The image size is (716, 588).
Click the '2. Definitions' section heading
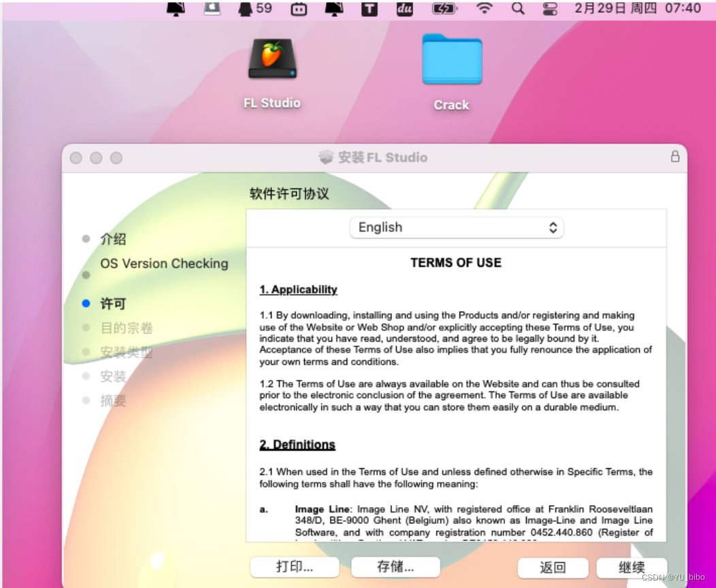[297, 444]
